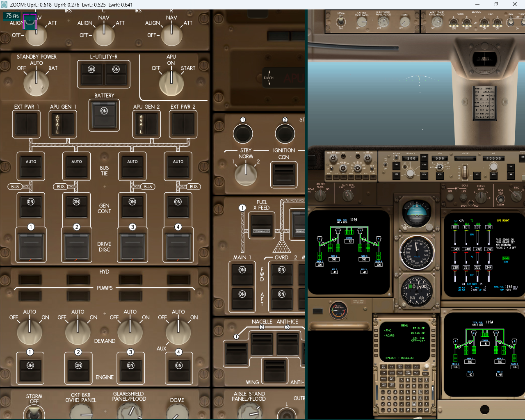The image size is (525, 420).
Task: Click the MCP altitude selector knob
Action: (x=494, y=167)
